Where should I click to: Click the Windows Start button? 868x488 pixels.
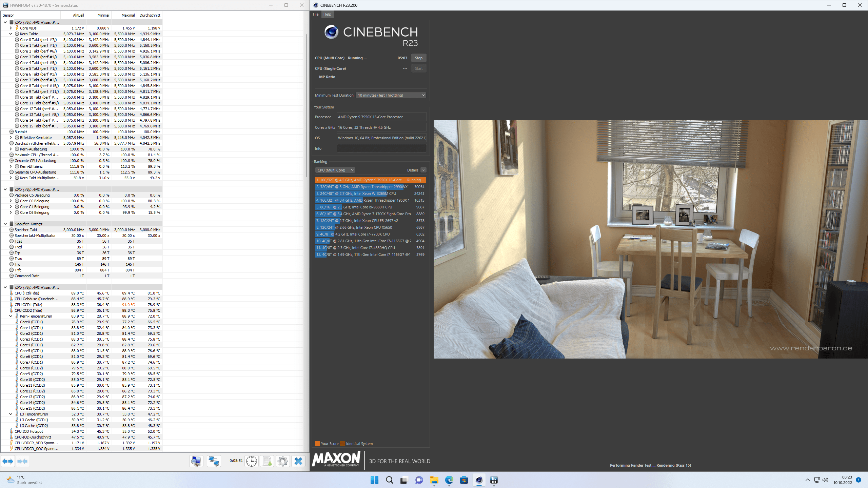[374, 480]
